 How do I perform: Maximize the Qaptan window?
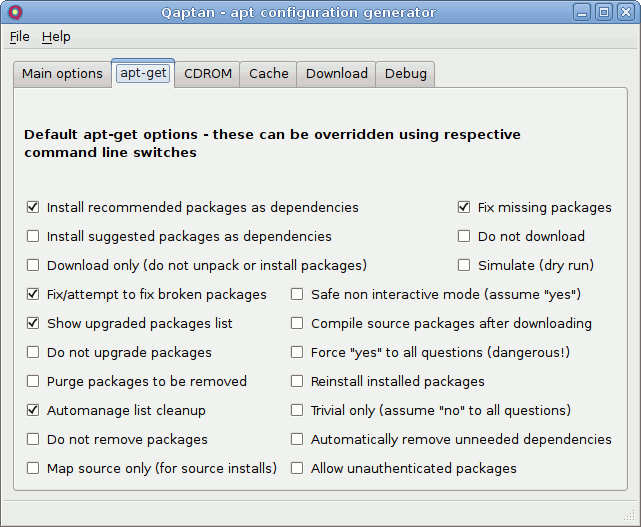(x=604, y=12)
